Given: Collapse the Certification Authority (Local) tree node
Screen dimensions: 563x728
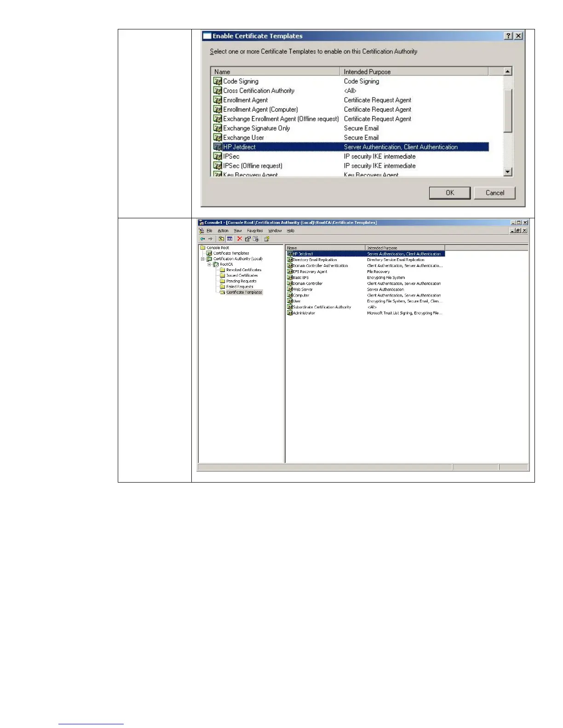Looking at the screenshot, I should coord(203,259).
